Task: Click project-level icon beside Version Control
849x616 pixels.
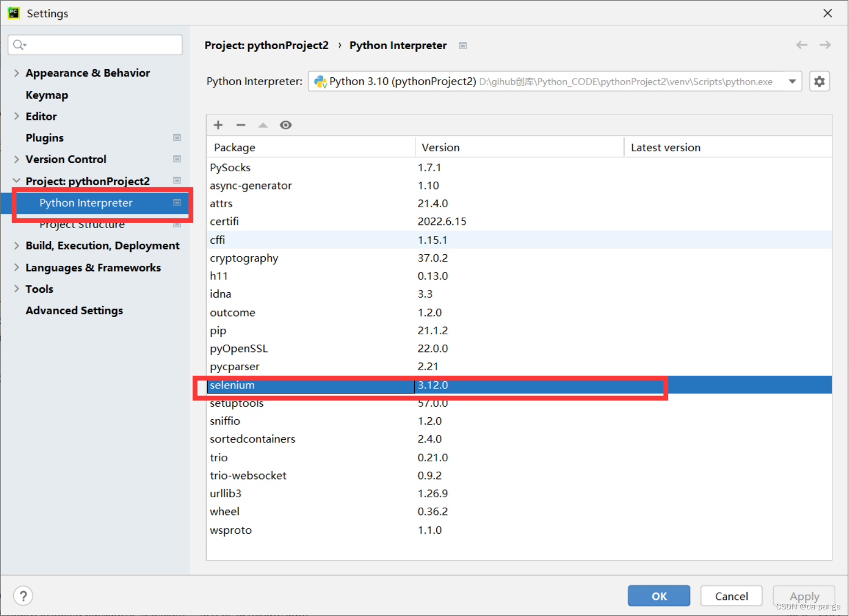Action: coord(177,159)
